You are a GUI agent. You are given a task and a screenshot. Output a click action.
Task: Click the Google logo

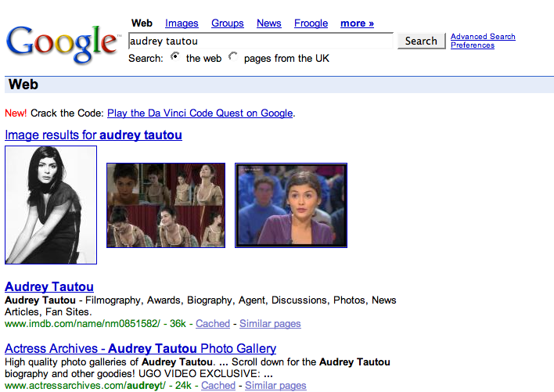tap(63, 44)
